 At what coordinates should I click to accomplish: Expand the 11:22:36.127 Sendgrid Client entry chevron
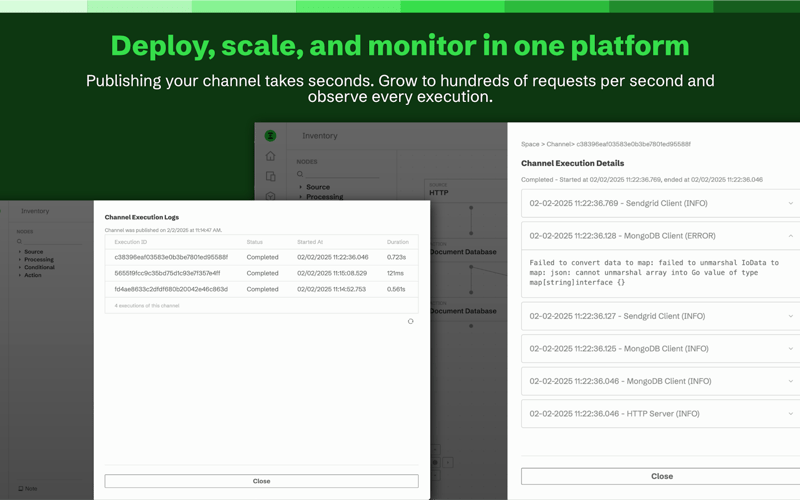(790, 316)
